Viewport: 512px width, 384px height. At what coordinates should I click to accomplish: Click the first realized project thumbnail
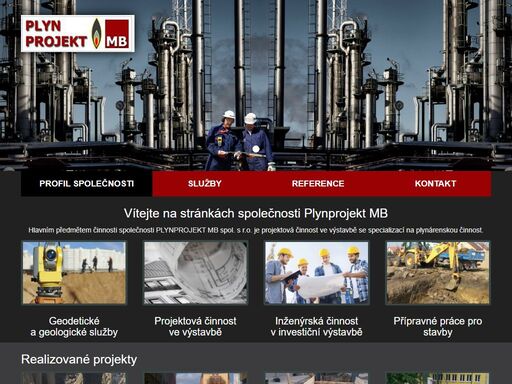74,378
